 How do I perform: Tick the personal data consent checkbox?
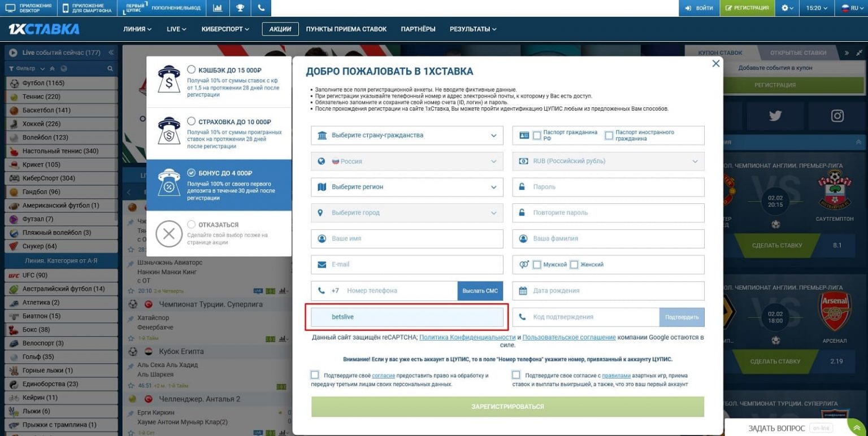[315, 375]
